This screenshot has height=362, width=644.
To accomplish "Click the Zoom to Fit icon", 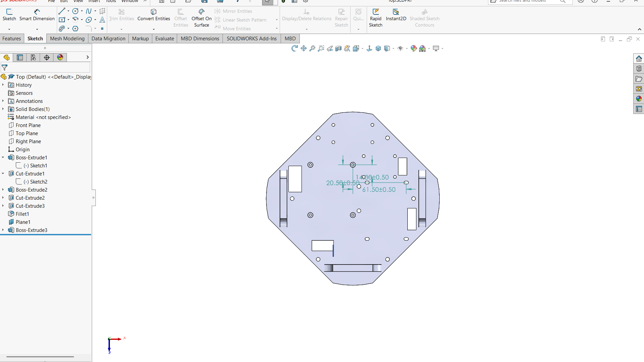I will [x=312, y=48].
